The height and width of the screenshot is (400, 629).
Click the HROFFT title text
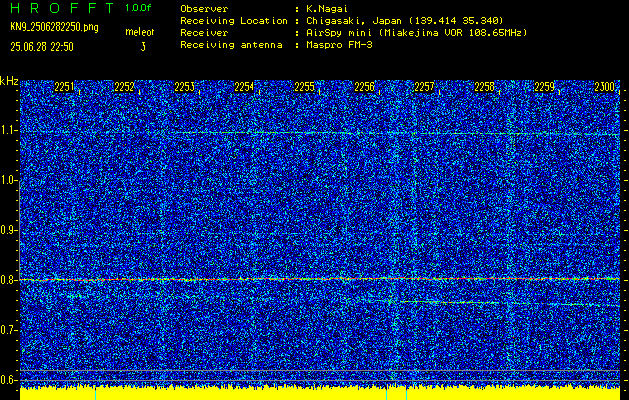tap(63, 8)
